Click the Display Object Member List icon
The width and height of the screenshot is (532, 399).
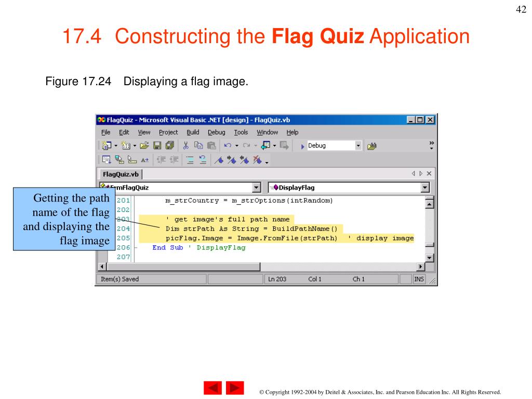coord(107,159)
